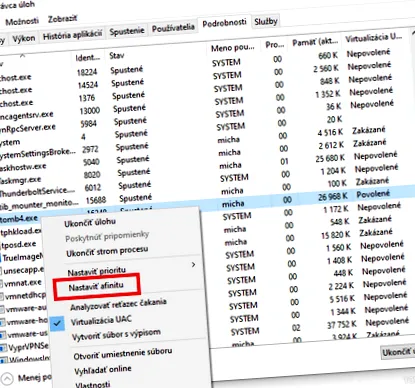
Task: Select the Podrobnosti tab
Action: [224, 23]
